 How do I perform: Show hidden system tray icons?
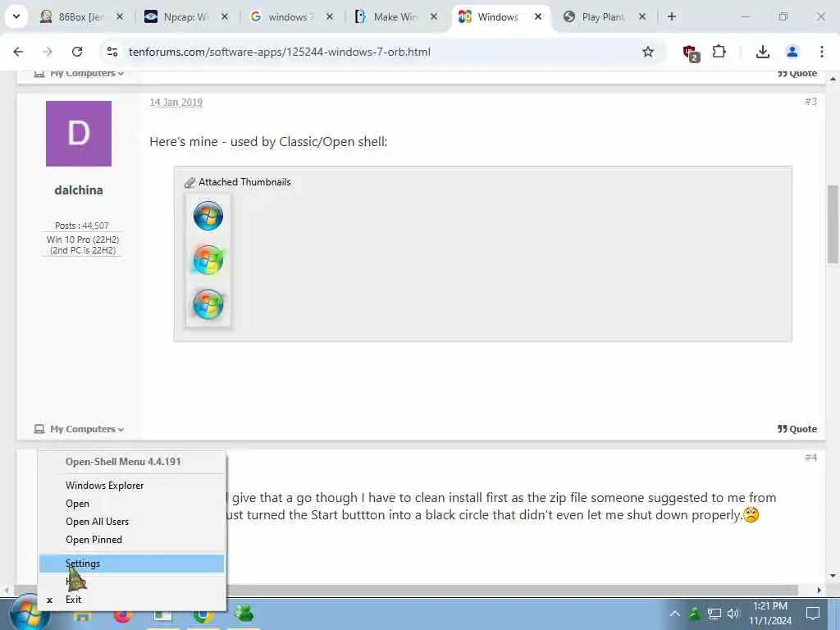point(675,614)
